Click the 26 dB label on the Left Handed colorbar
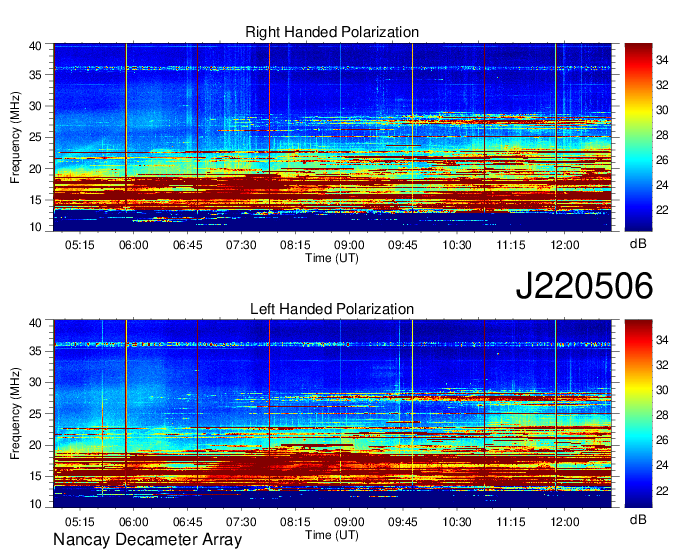Screen dimensions: 680x552 pos(662,440)
